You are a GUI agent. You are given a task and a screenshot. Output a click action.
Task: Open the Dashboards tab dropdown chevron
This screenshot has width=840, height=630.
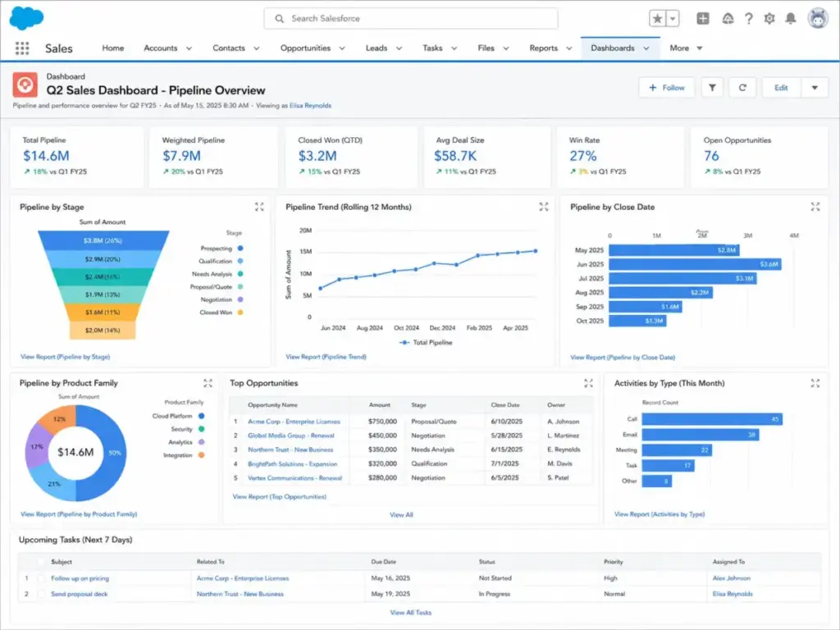tap(646, 48)
